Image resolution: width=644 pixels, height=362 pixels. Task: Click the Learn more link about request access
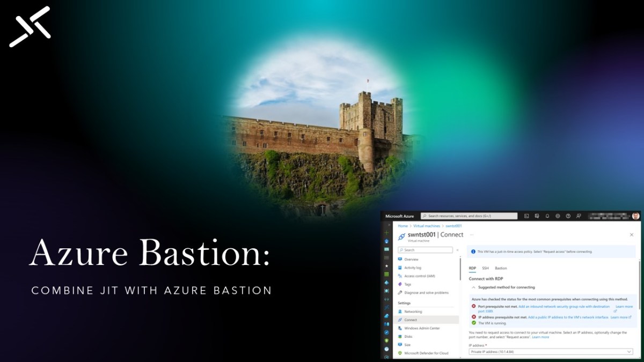click(x=540, y=337)
